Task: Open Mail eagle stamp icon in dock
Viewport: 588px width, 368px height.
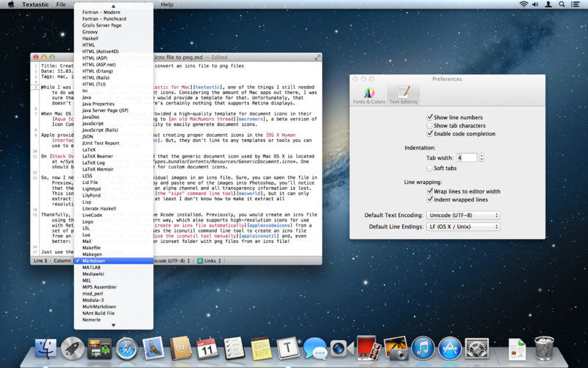Action: coord(154,348)
